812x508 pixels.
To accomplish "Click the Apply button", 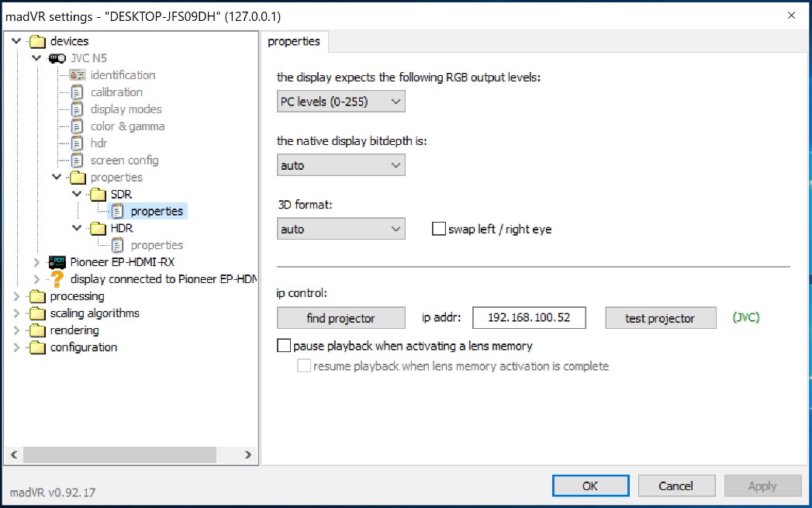I will point(762,486).
